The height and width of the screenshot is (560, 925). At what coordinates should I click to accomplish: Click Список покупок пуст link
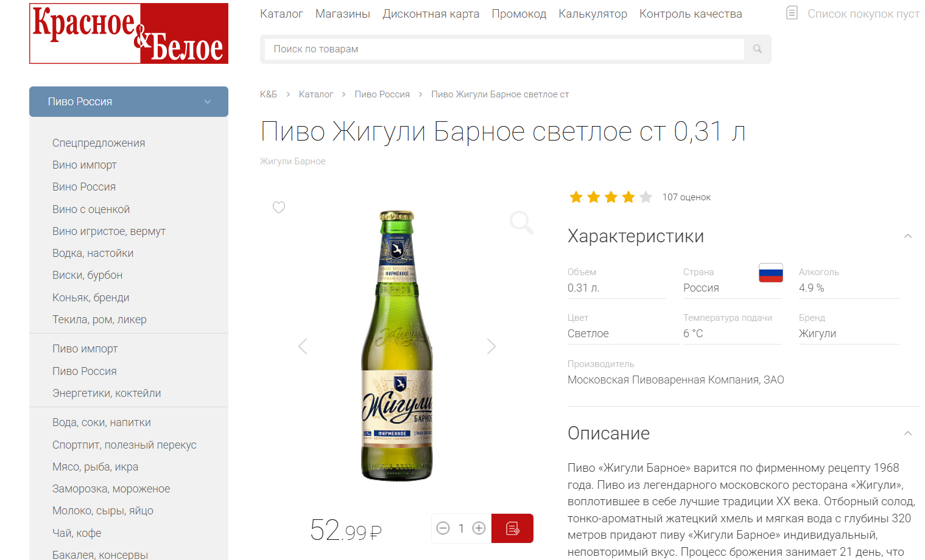click(863, 14)
